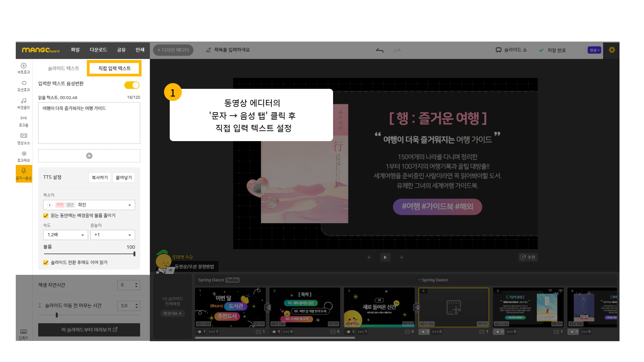Click 약 01:04 play-all button
Image resolution: width=644 pixels, height=362 pixels.
pos(172,314)
